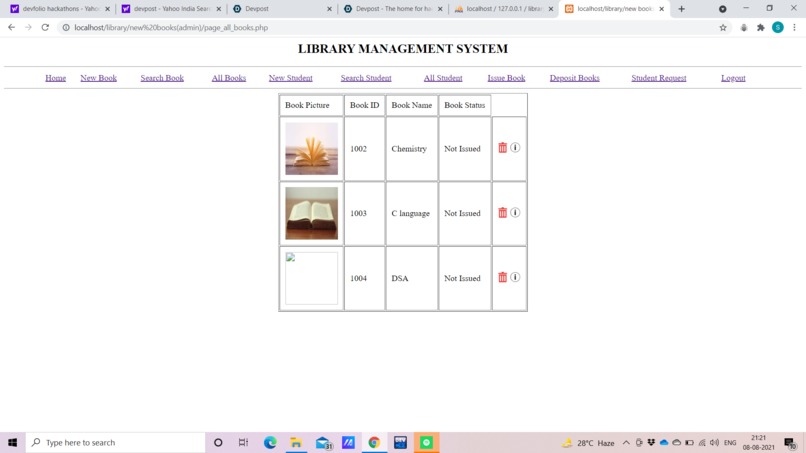Viewport: 806px width, 453px height.
Task: Close the Devpost tab
Action: point(329,9)
